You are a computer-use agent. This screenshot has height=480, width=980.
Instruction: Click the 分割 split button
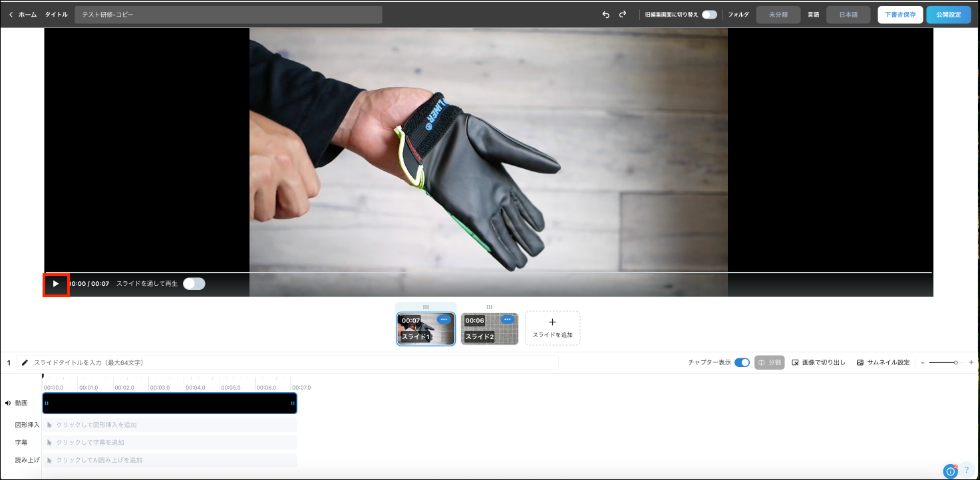[770, 362]
